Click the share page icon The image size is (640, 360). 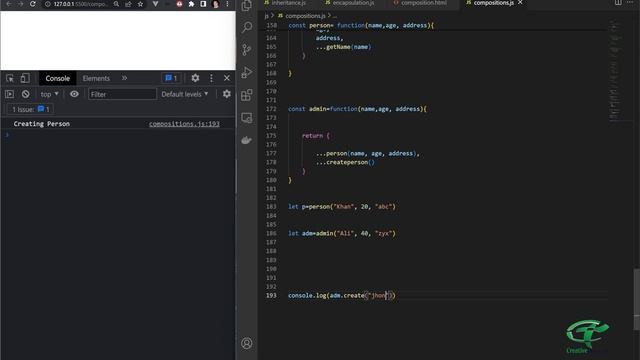click(128, 4)
